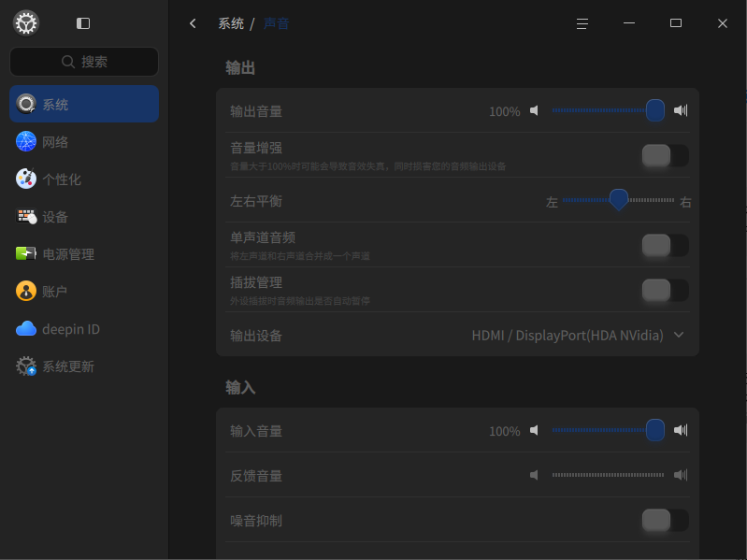Click the quiet speaker icon for 反馈音量

(x=534, y=475)
